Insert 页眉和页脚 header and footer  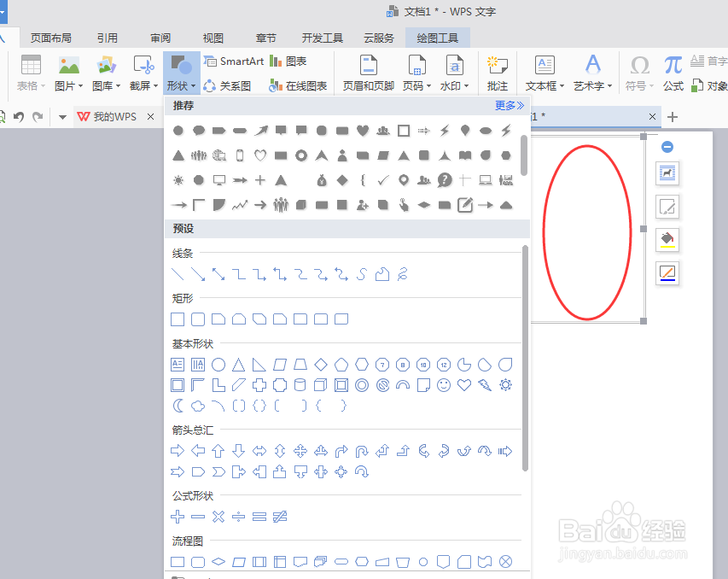click(x=369, y=73)
